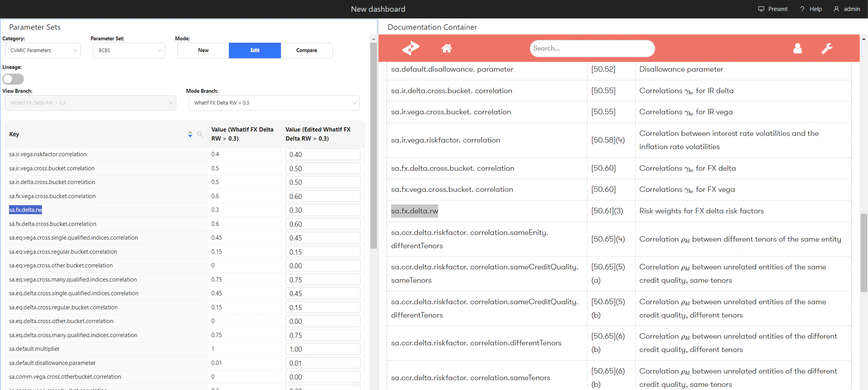The height and width of the screenshot is (390, 868).
Task: Click sa.ccr.delta.riskfactor. correlation.differentTenors in documentation
Action: point(476,343)
